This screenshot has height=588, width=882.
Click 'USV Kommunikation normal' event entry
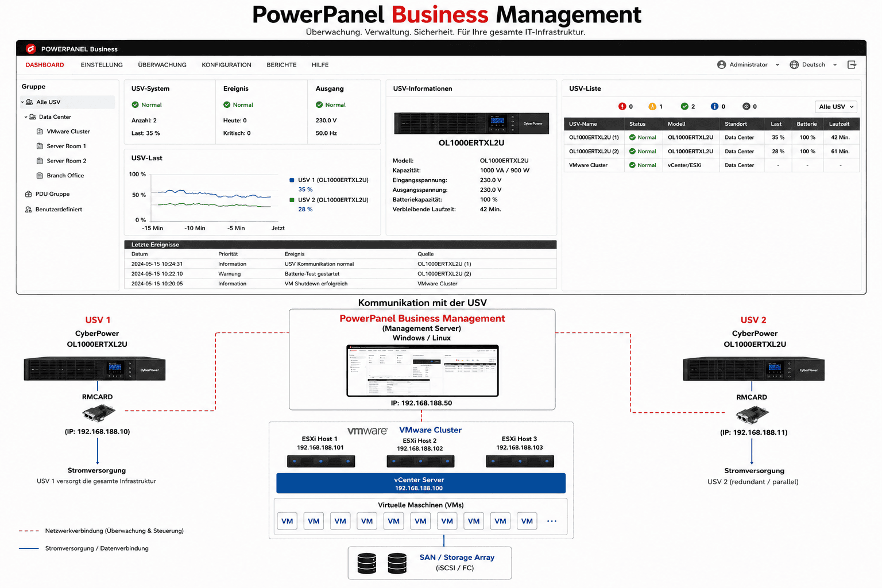[319, 264]
